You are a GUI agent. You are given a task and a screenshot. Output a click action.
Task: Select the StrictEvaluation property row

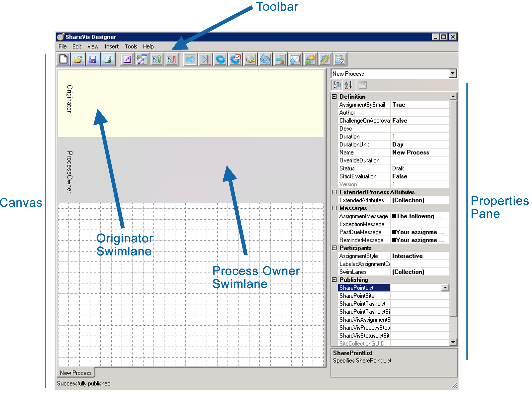tap(394, 176)
